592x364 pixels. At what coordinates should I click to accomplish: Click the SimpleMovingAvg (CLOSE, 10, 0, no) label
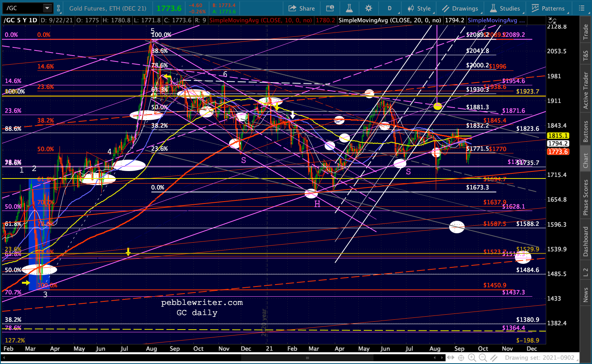(x=261, y=20)
